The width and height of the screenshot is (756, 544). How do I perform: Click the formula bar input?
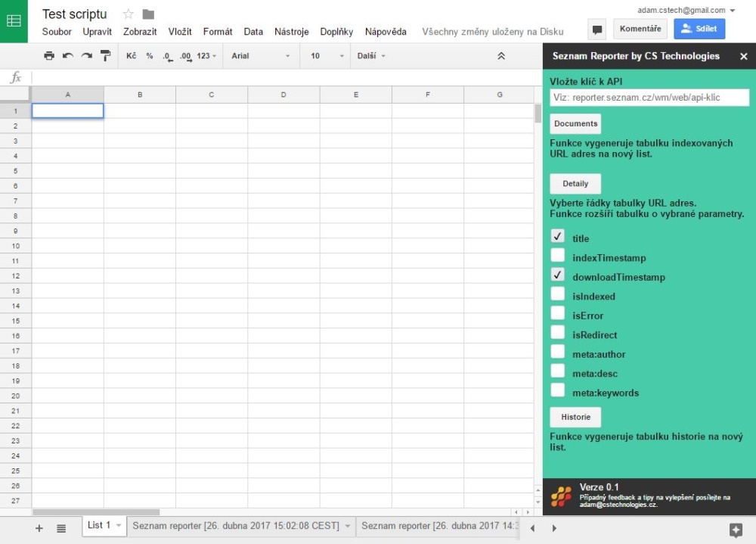tap(287, 76)
